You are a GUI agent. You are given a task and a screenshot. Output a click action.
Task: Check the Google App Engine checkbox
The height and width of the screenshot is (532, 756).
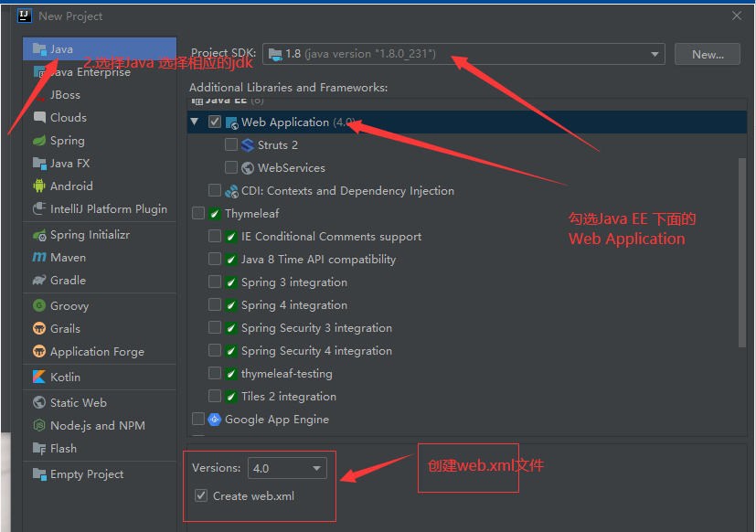tap(198, 419)
